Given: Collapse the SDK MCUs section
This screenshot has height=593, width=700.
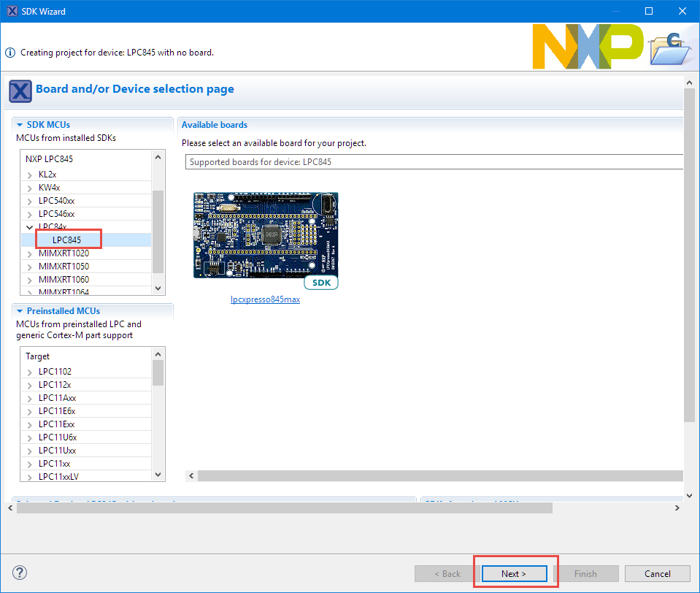Looking at the screenshot, I should [x=20, y=125].
